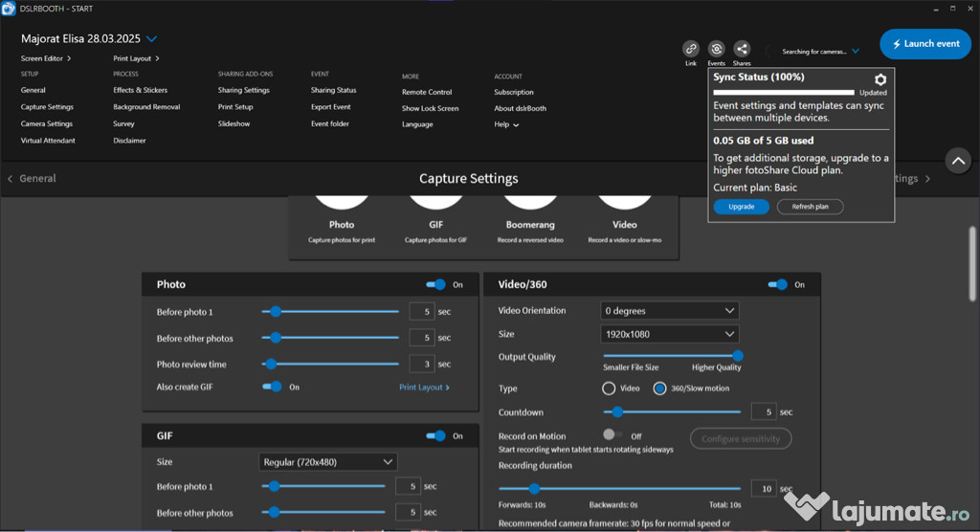Open Survey menu item
980x532 pixels.
coord(123,123)
